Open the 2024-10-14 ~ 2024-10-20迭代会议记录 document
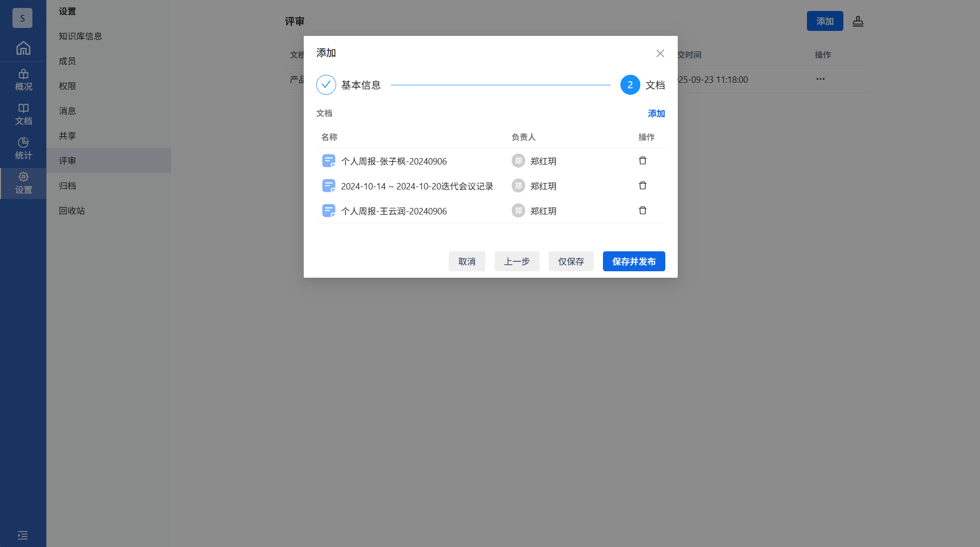This screenshot has height=547, width=980. (416, 186)
